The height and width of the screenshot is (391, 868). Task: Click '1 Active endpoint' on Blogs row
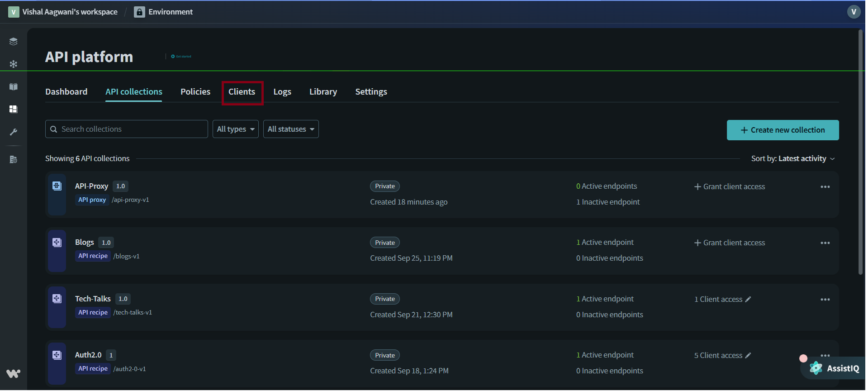605,243
